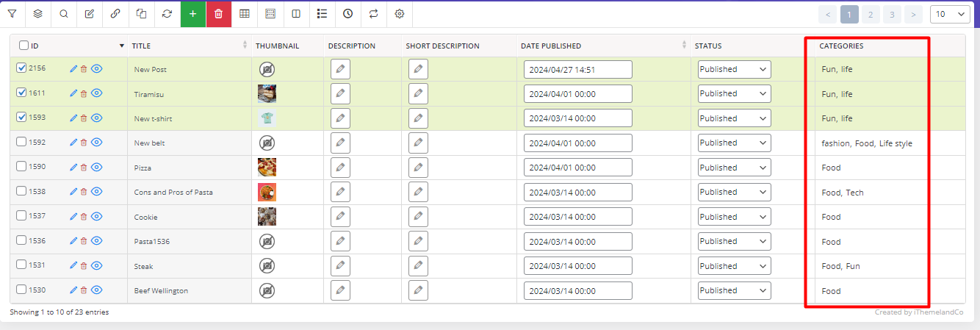Check the checkbox for post 1537
The width and height of the screenshot is (980, 330).
pos(21,216)
